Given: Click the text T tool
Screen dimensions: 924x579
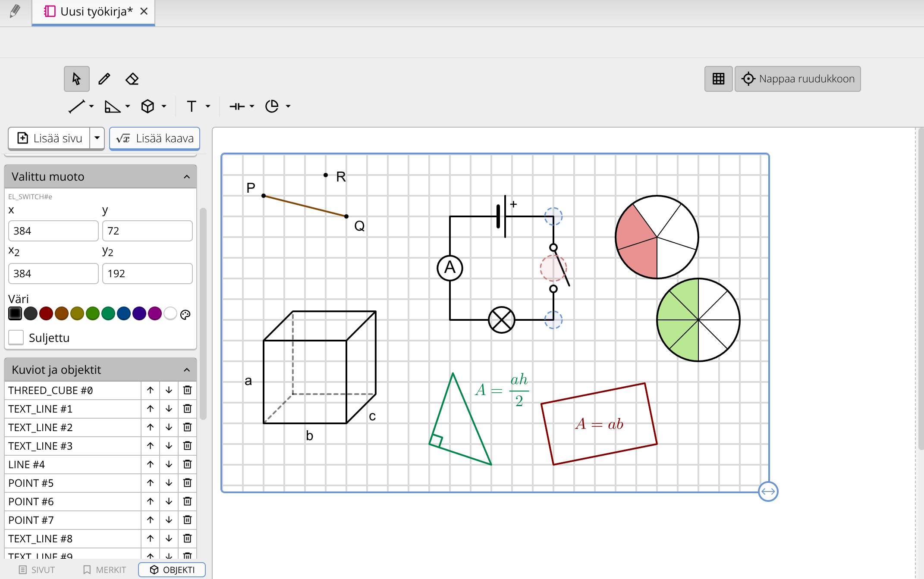Looking at the screenshot, I should [192, 106].
